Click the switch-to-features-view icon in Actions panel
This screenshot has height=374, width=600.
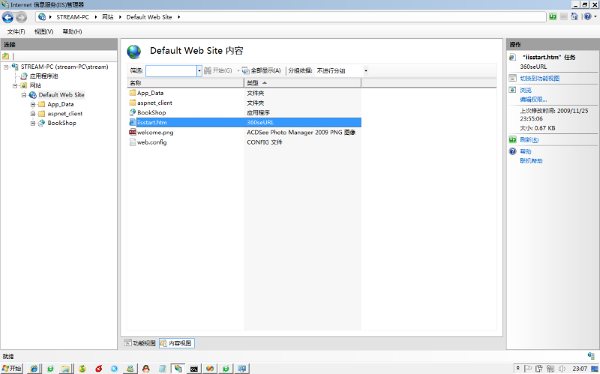click(x=513, y=78)
